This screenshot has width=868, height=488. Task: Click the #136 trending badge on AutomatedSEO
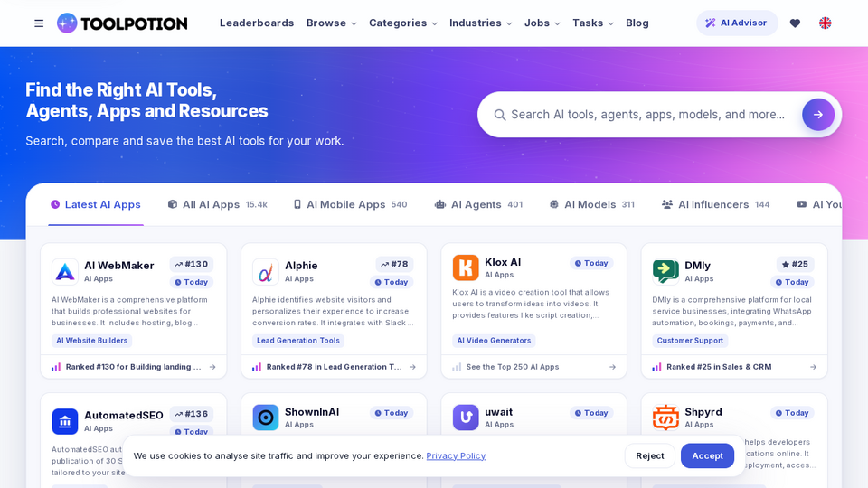(192, 414)
